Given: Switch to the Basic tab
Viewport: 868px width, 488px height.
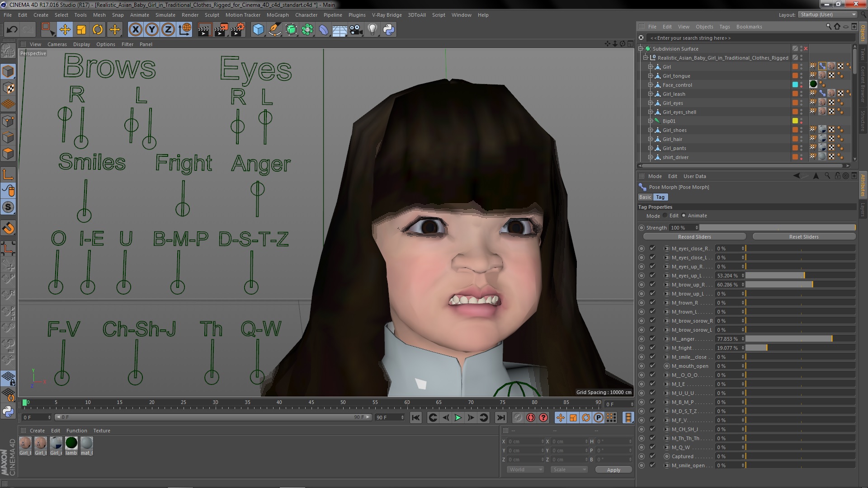Looking at the screenshot, I should [x=645, y=197].
